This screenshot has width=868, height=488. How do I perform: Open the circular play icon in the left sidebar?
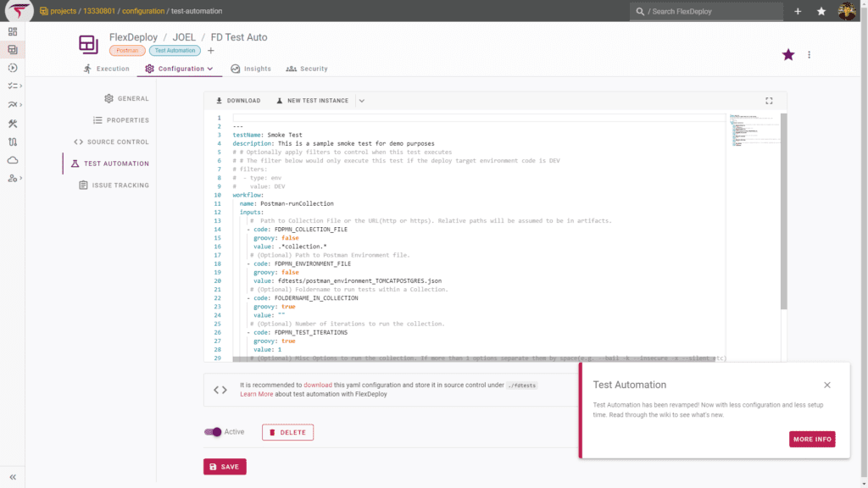tap(13, 68)
